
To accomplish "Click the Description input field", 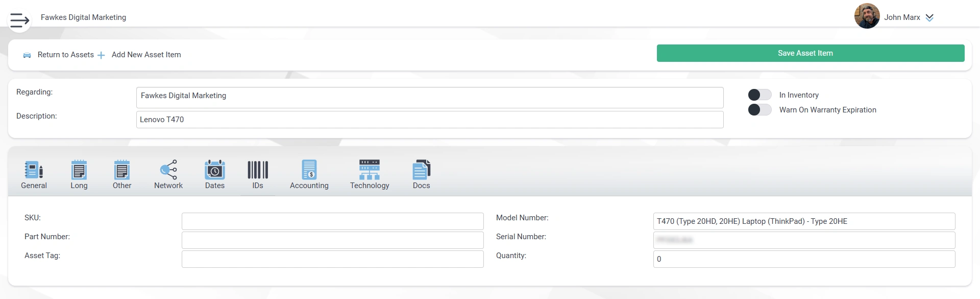I will [430, 120].
